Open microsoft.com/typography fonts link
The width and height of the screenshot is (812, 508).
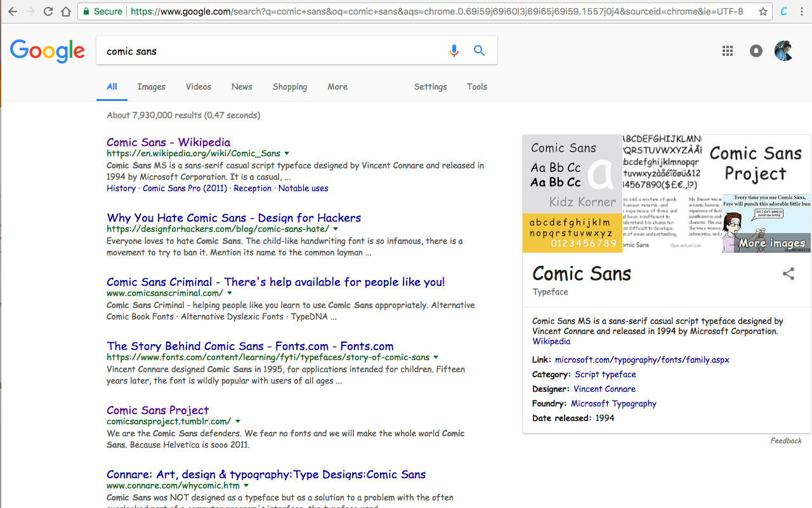point(642,360)
